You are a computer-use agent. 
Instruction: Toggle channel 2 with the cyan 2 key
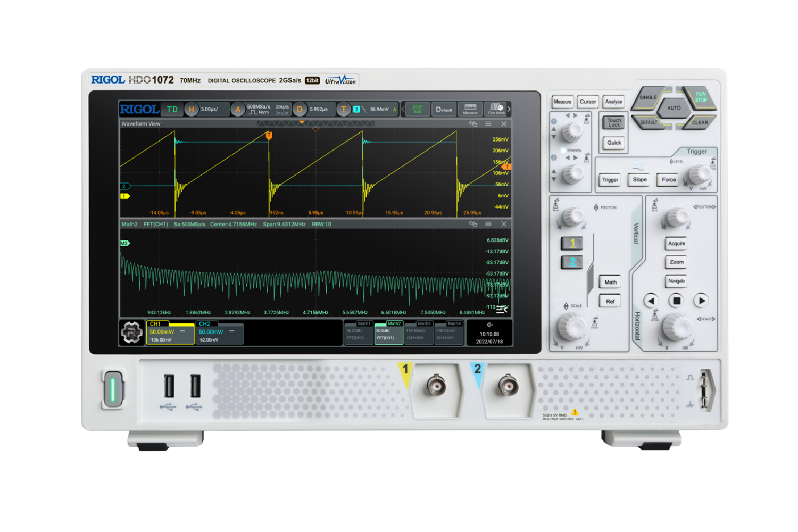[x=572, y=262]
